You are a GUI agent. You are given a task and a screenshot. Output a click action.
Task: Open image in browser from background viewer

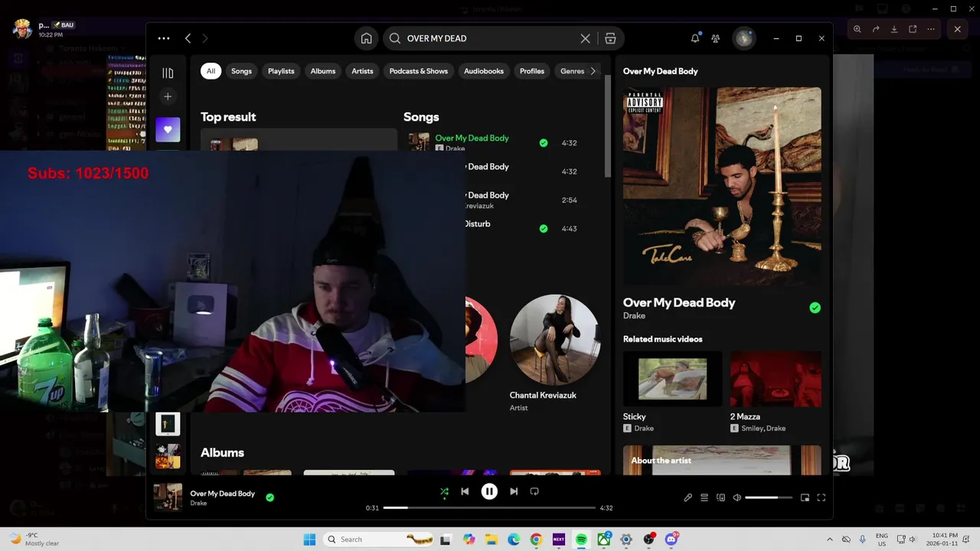[913, 29]
